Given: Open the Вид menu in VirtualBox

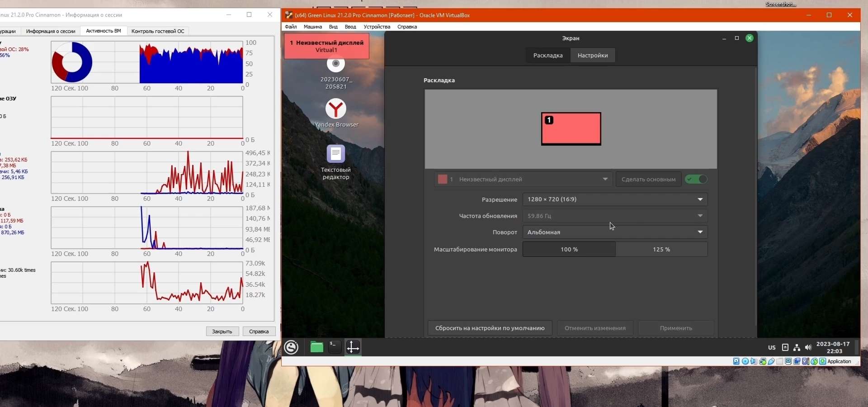Looking at the screenshot, I should point(333,27).
